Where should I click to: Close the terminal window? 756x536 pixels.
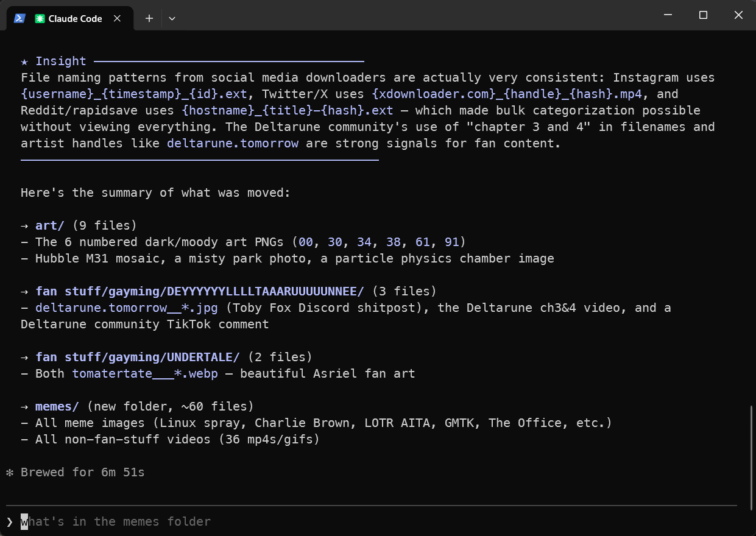pos(738,15)
